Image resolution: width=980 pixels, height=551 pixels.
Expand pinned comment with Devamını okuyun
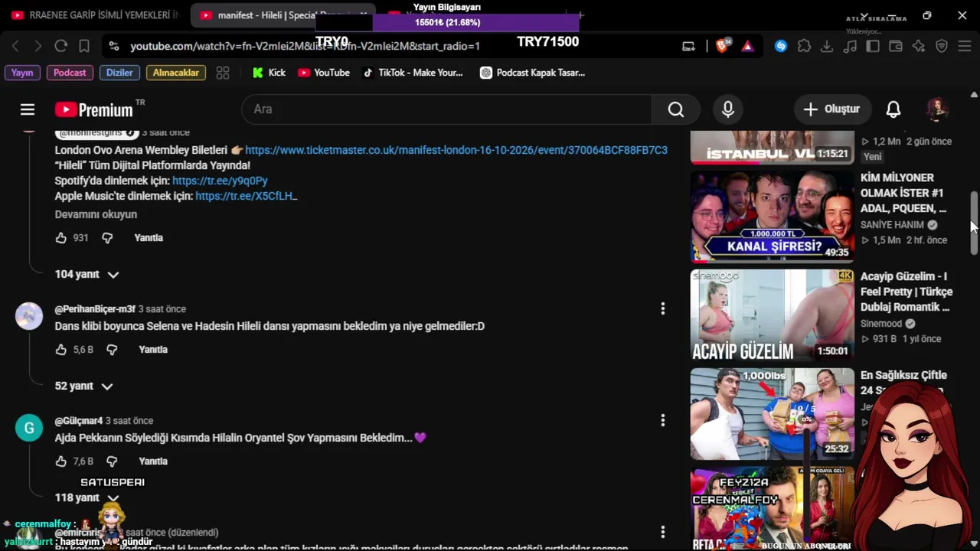(96, 214)
